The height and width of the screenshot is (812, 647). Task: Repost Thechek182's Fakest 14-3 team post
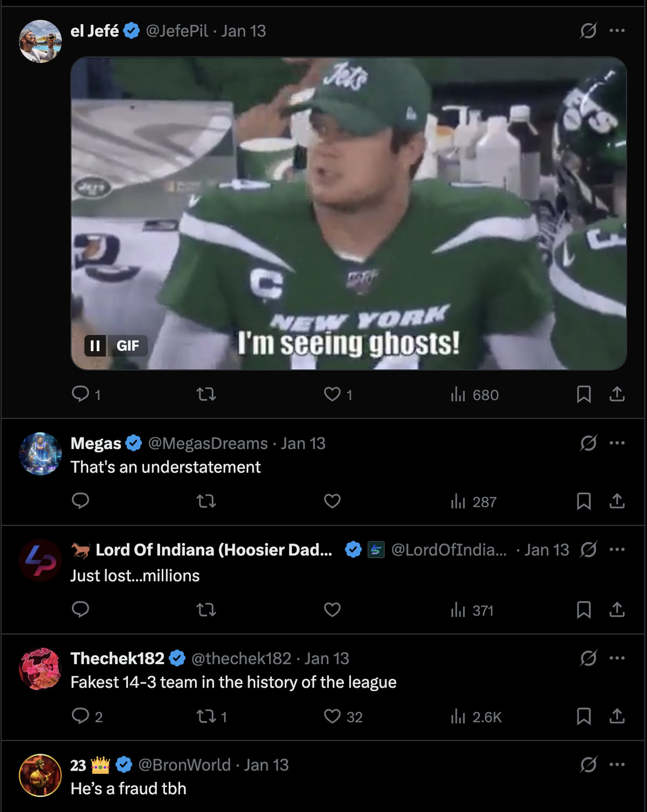tap(206, 717)
